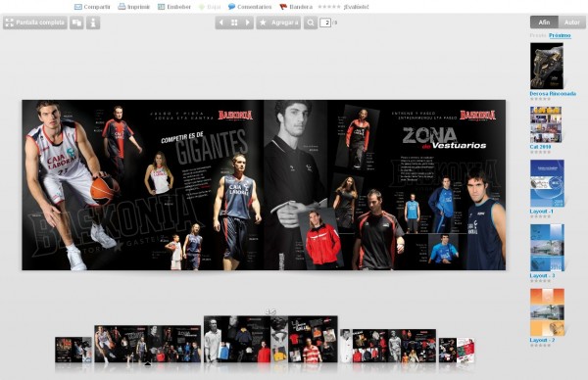Go to the previous page arrow

[x=221, y=23]
